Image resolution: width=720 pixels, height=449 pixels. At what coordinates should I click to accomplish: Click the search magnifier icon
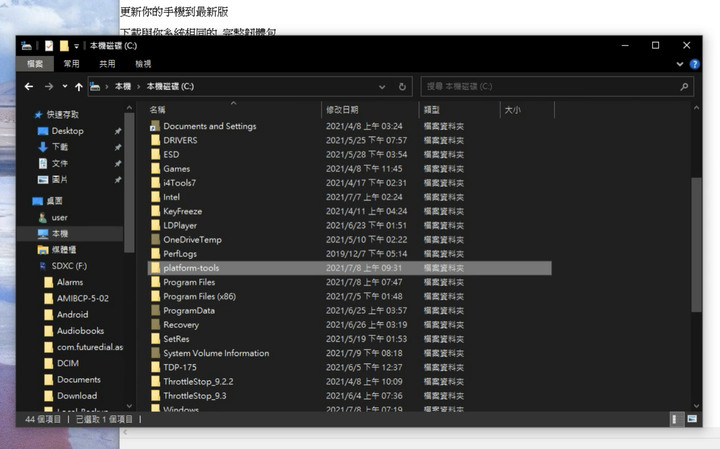click(684, 86)
